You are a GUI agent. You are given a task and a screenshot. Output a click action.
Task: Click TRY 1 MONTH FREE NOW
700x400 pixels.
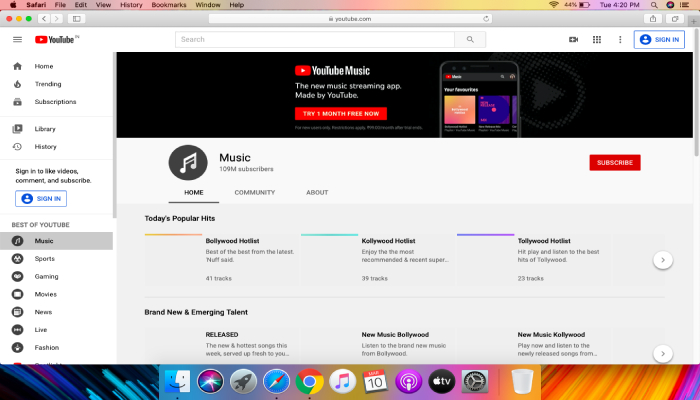[341, 113]
